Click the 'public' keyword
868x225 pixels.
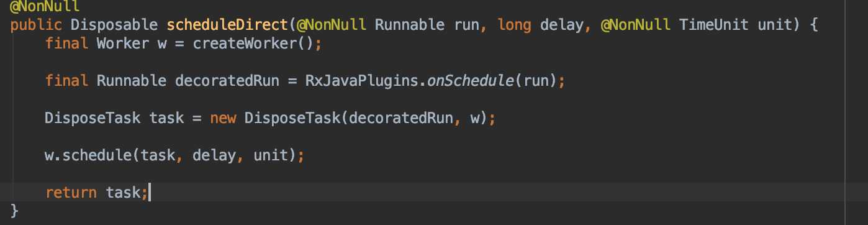coord(35,25)
